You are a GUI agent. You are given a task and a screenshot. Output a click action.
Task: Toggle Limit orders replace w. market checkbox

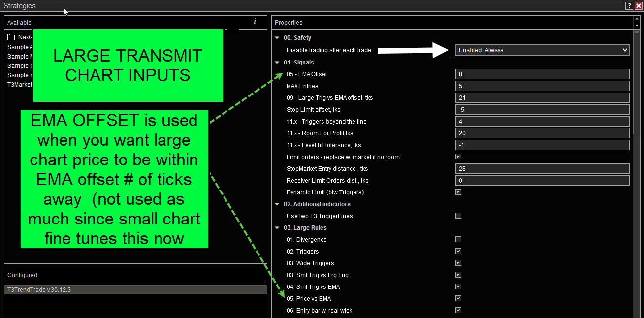(x=458, y=157)
